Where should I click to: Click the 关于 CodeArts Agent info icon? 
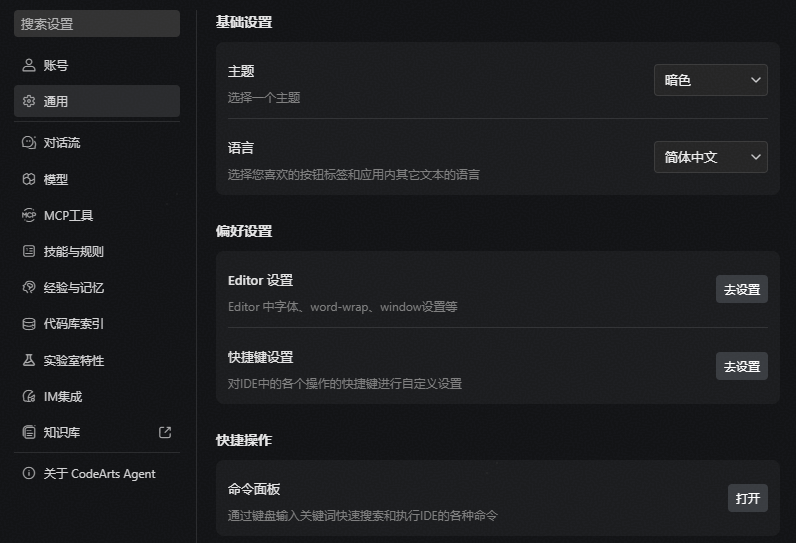29,473
